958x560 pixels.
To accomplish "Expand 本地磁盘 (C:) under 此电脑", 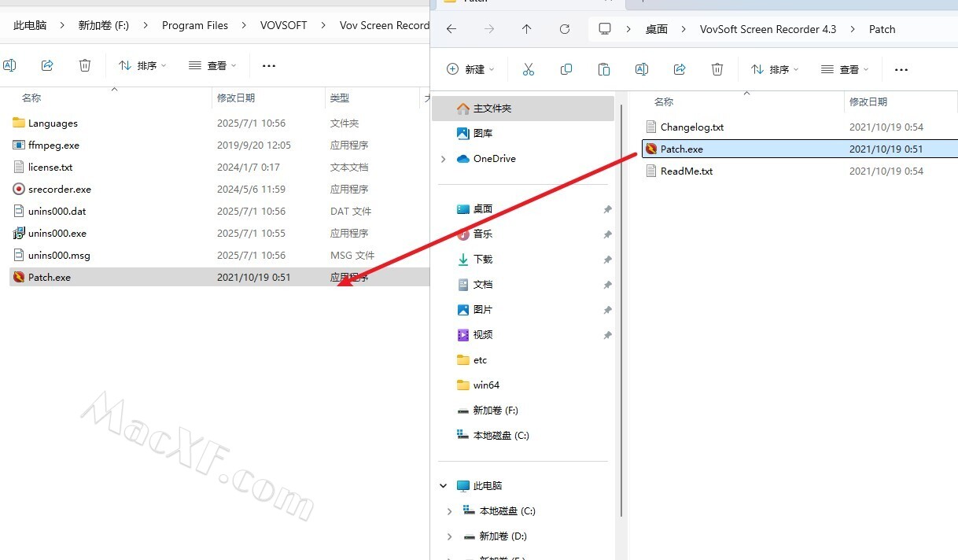I will pyautogui.click(x=450, y=511).
